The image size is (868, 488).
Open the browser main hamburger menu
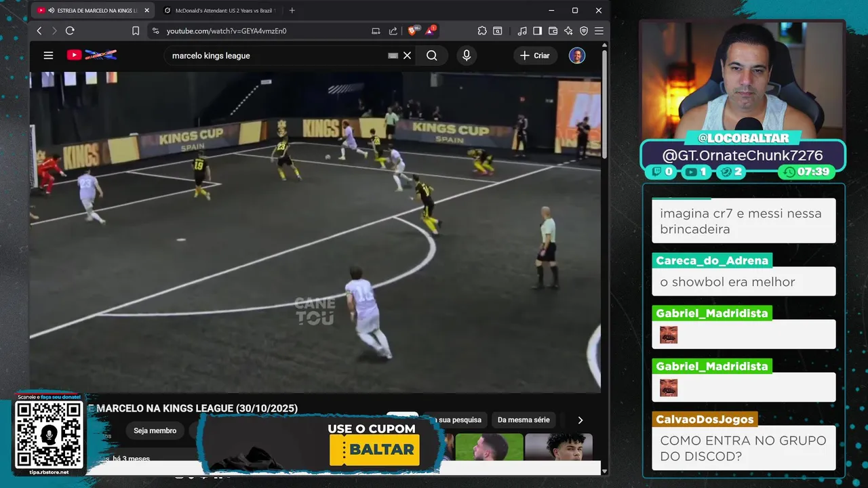tap(599, 30)
